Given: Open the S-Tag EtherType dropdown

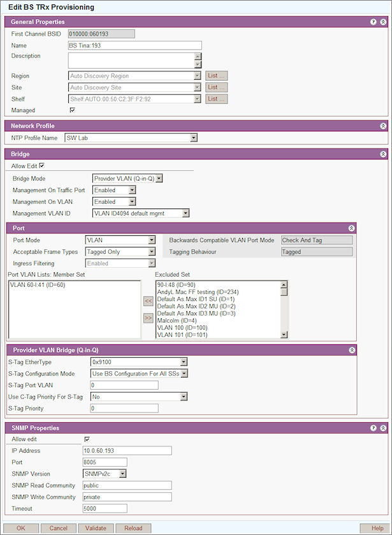Looking at the screenshot, I should [139, 362].
